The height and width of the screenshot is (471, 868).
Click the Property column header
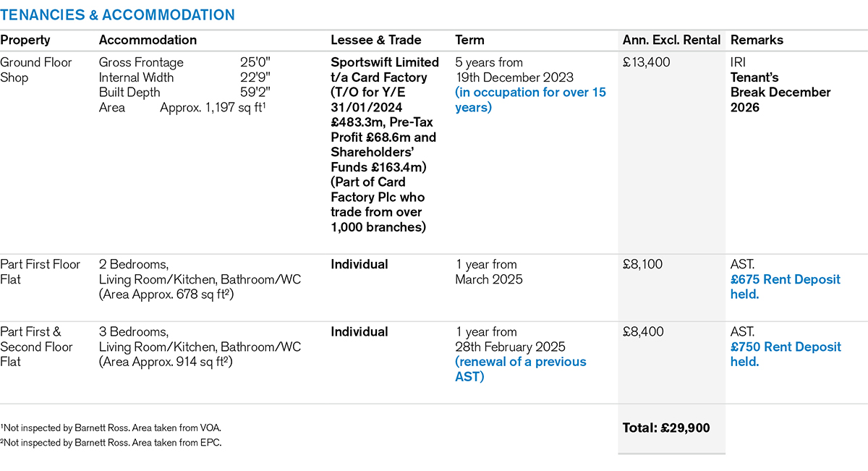[25, 41]
